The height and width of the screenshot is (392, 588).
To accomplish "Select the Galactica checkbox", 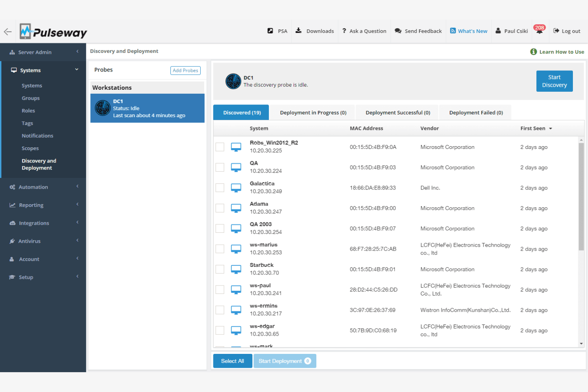I will coord(220,188).
